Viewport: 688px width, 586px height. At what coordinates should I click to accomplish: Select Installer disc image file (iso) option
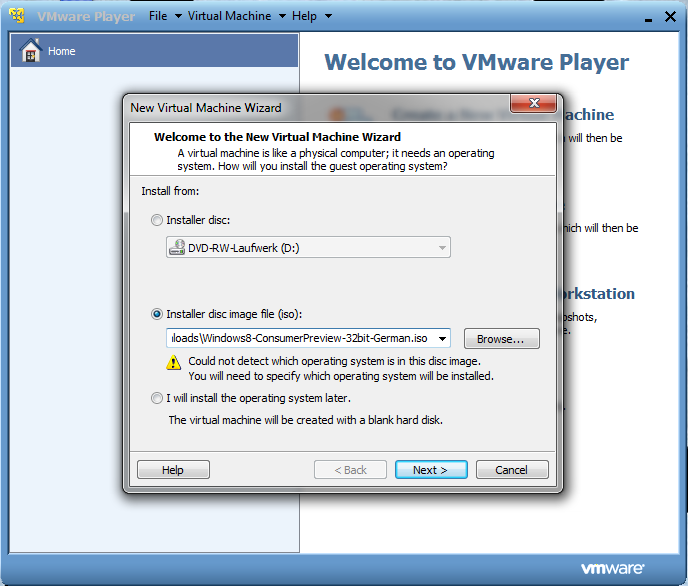(x=156, y=313)
